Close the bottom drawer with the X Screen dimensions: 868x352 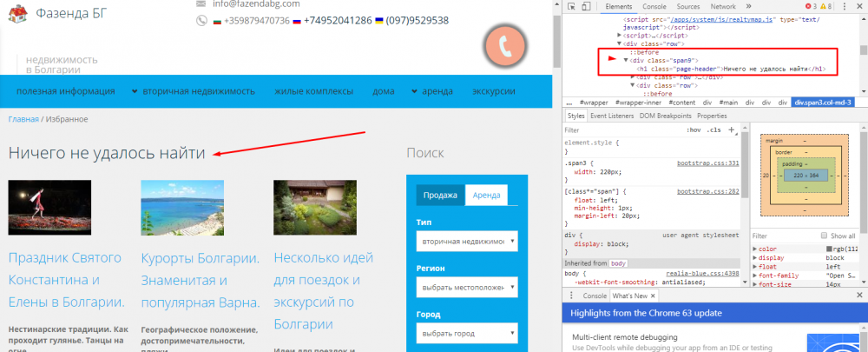(859, 296)
